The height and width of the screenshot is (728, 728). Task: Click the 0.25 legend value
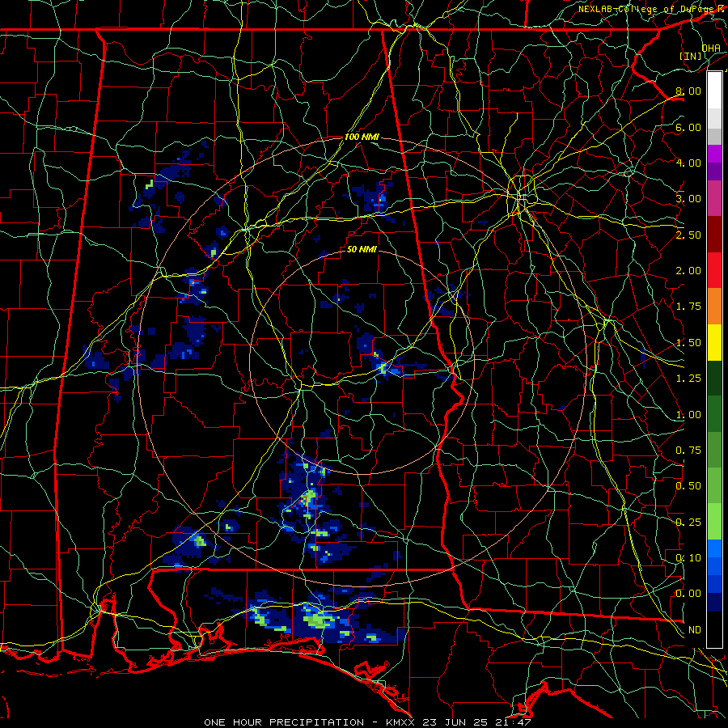pos(688,523)
